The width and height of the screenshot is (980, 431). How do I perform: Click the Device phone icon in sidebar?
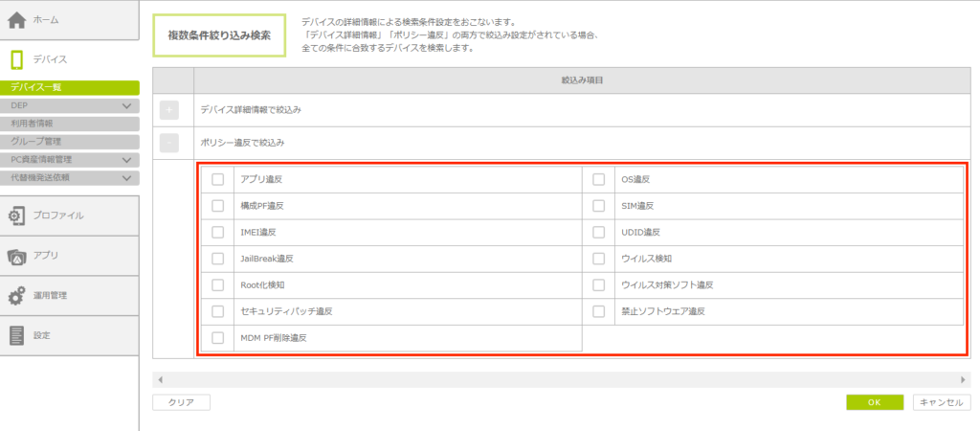[17, 59]
